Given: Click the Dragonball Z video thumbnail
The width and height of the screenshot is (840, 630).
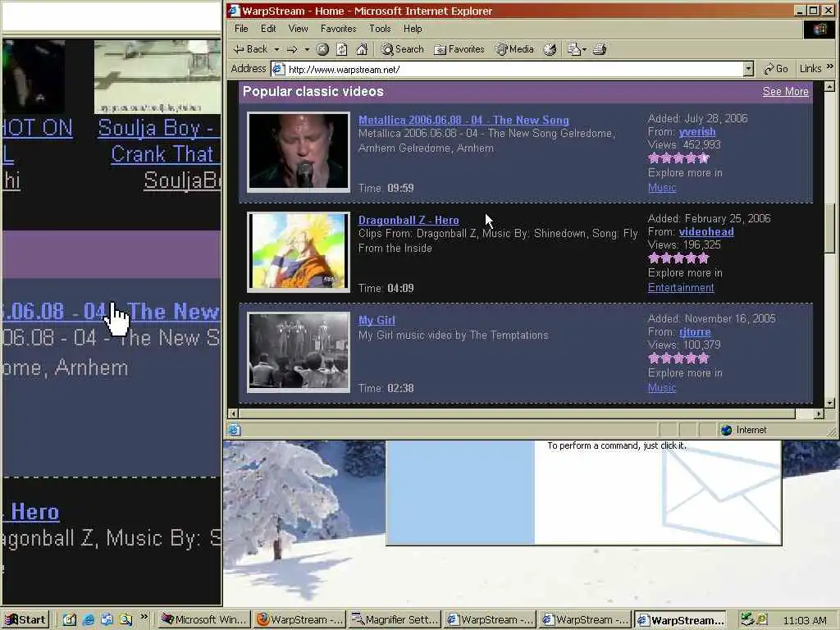Looking at the screenshot, I should click(x=299, y=252).
